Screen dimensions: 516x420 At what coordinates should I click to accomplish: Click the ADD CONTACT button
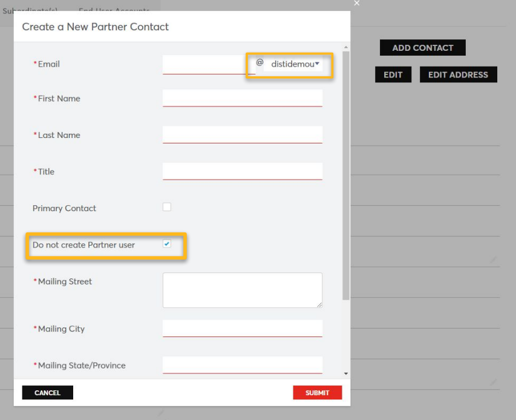pyautogui.click(x=423, y=48)
